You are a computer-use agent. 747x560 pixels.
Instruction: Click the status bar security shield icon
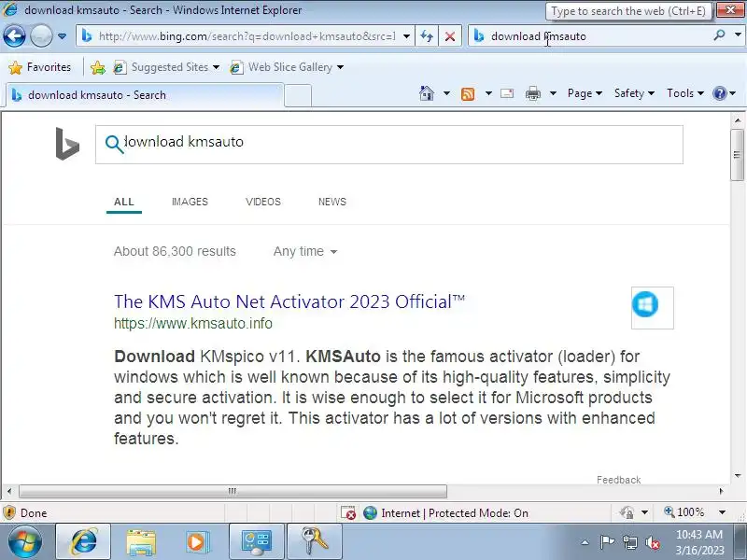[9, 512]
